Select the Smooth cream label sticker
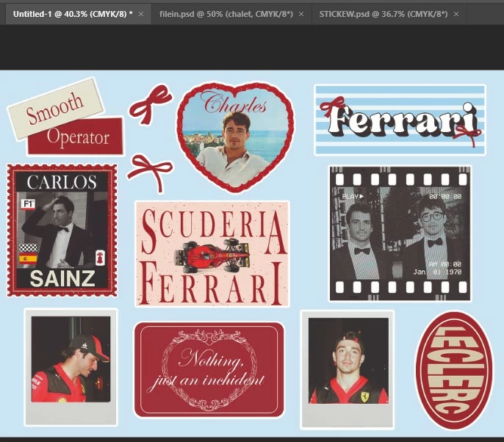The height and width of the screenshot is (442, 504). (x=56, y=108)
